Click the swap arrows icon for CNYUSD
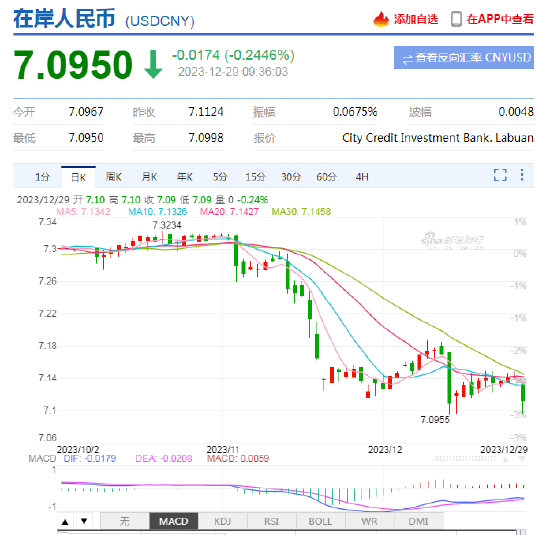Viewport: 550px width, 535px height. click(x=408, y=59)
